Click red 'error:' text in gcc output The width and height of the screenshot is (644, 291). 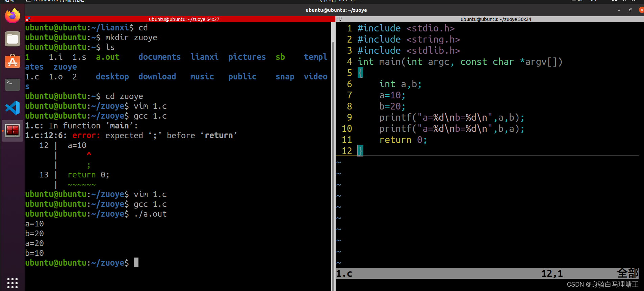click(86, 136)
